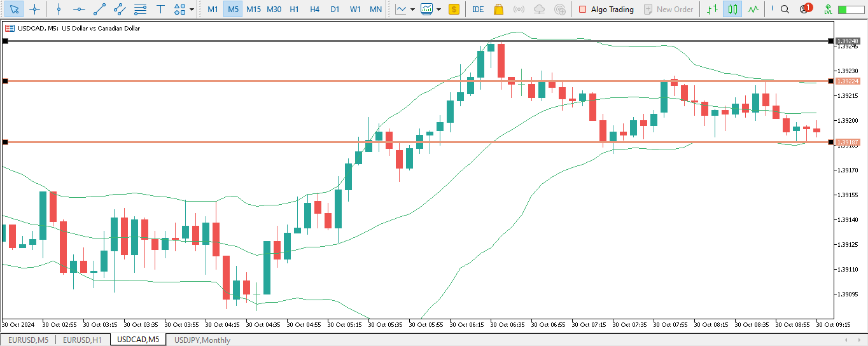Switch to the EURUSD,H1 chart tab
Screen dimensions: 868x346
point(82,340)
